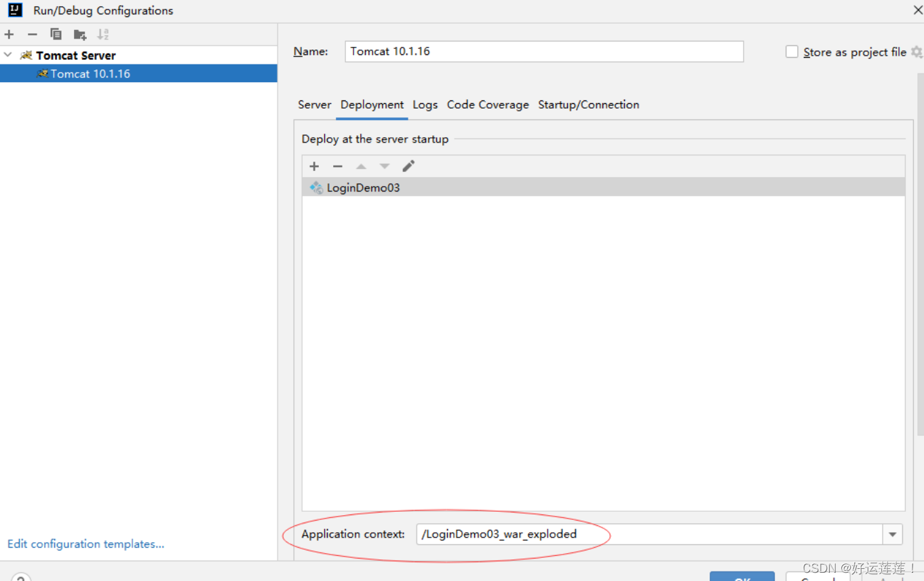
Task: Sort configurations alphabetically
Action: pos(103,34)
